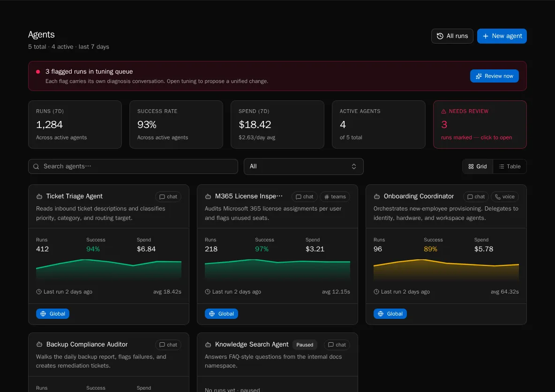This screenshot has height=392, width=555.
Task: Switch the agent list to Table view
Action: click(510, 166)
